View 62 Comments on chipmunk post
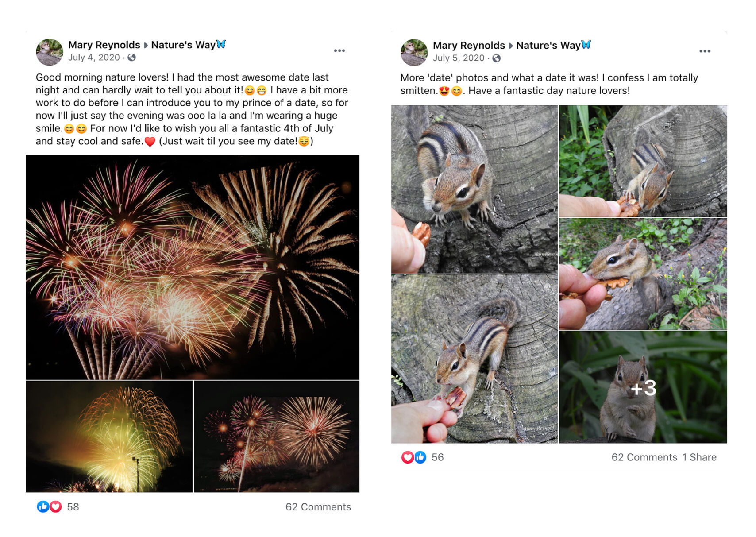This screenshot has width=756, height=537. [644, 457]
